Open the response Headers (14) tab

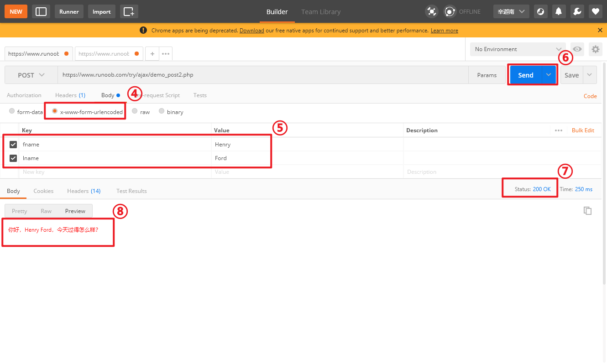84,191
